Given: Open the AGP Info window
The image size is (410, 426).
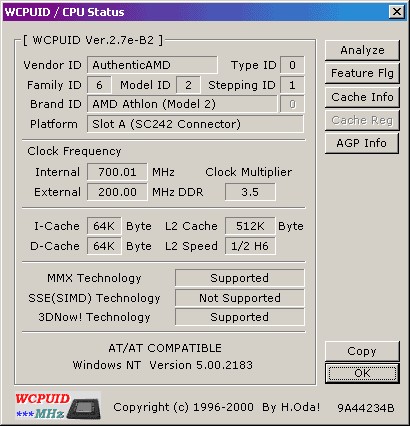Looking at the screenshot, I should coord(362,143).
